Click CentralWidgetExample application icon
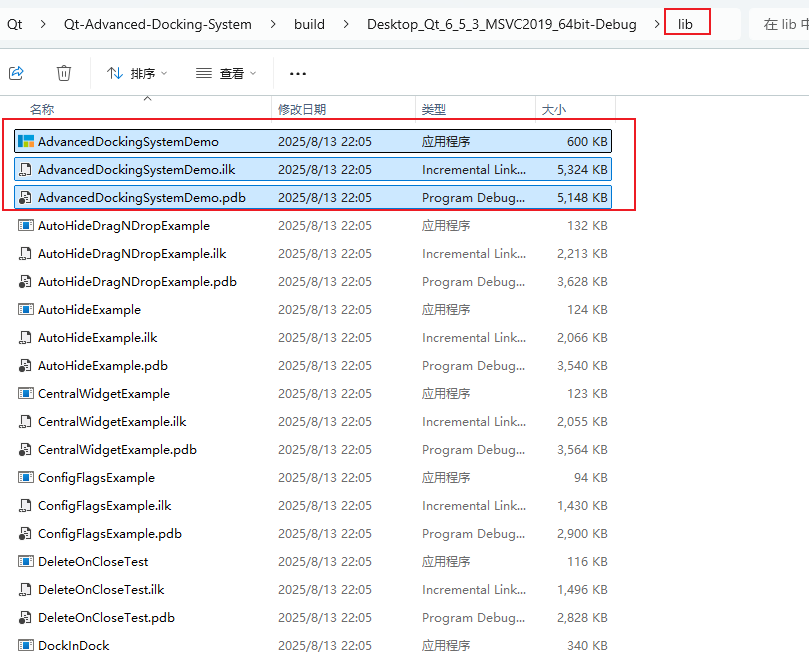 [x=26, y=394]
